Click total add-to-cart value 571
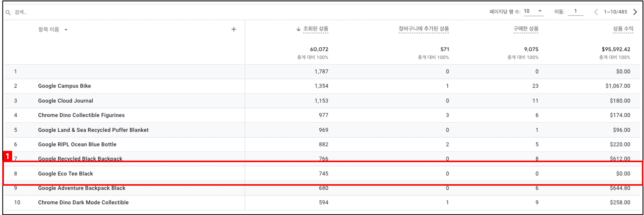644x215 pixels. [x=445, y=49]
